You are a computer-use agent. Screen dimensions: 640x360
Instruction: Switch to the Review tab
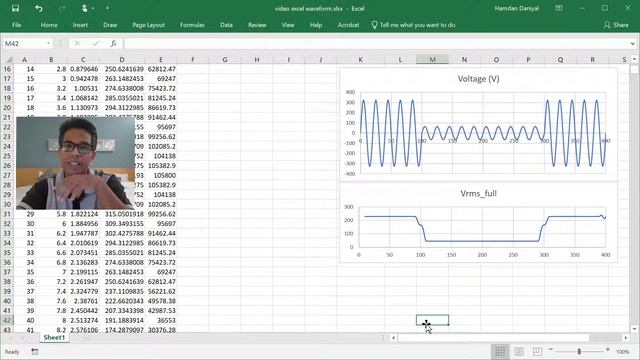point(257,25)
